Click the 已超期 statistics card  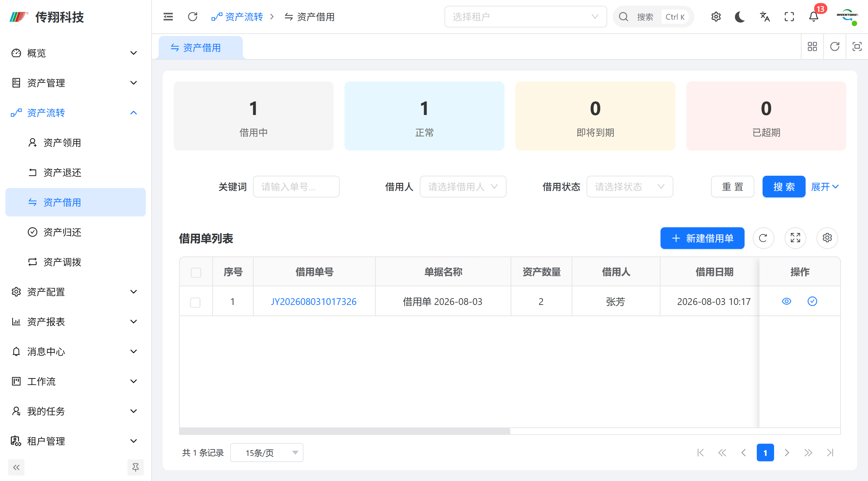point(766,116)
